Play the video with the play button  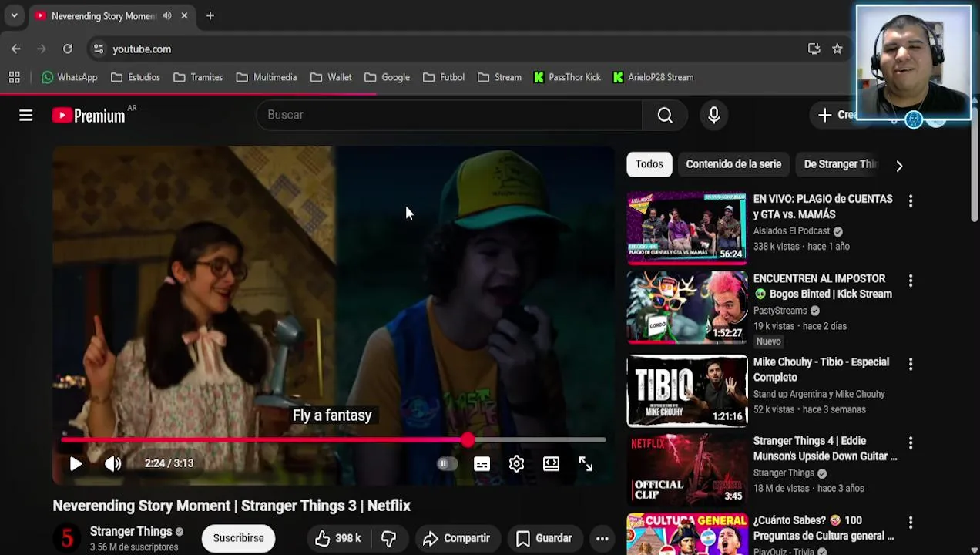[76, 463]
